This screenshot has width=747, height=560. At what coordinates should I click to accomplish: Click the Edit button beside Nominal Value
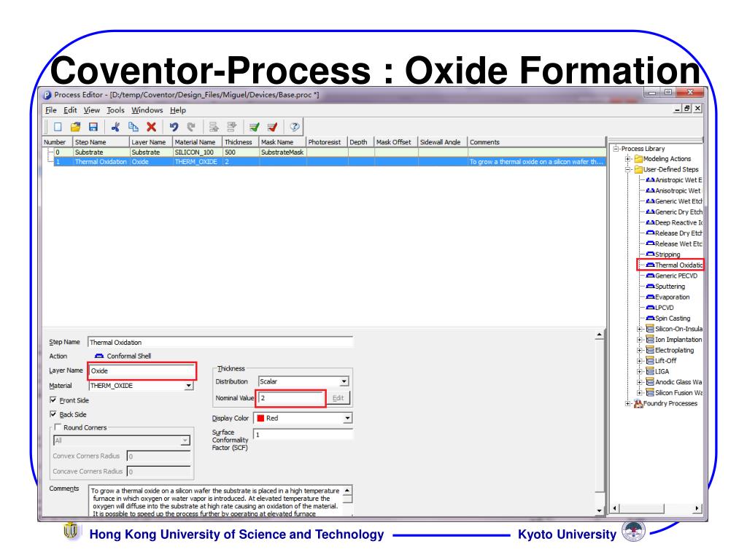[x=338, y=398]
